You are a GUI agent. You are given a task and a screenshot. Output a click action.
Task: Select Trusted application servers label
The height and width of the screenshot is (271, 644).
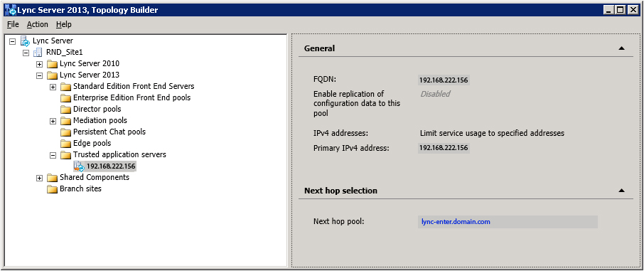pos(119,154)
